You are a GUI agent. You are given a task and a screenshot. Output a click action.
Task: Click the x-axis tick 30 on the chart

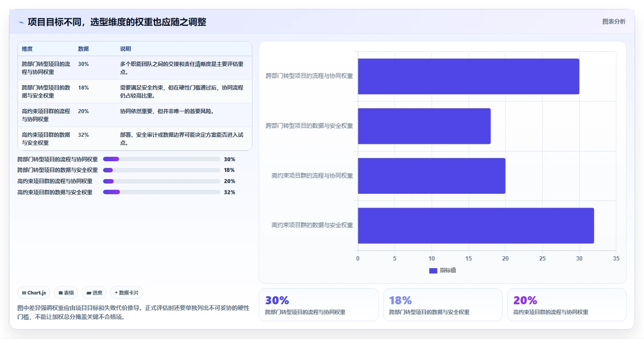(579, 258)
